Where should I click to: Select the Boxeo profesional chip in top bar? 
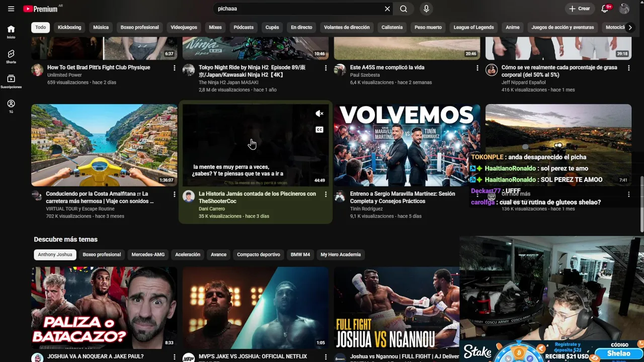click(139, 27)
